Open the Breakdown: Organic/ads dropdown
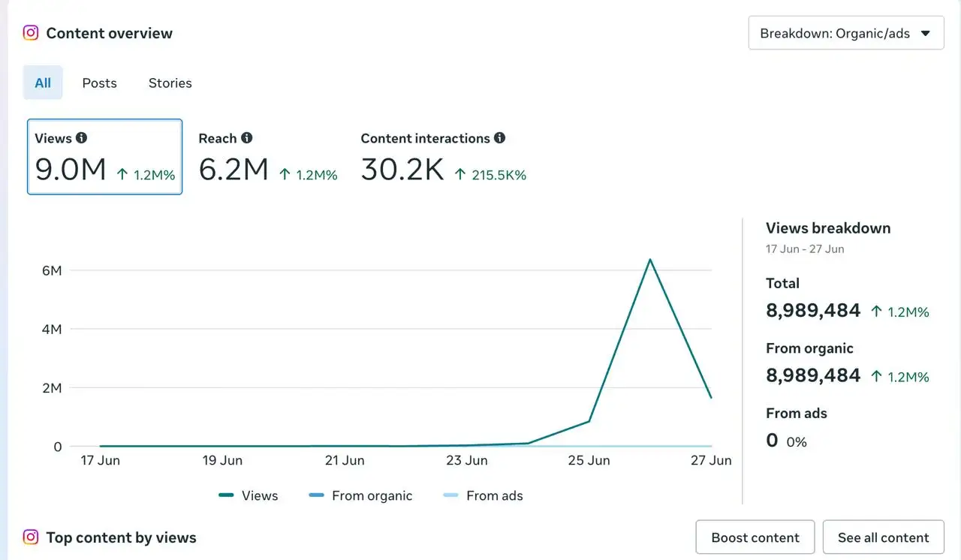This screenshot has width=961, height=560. [846, 33]
